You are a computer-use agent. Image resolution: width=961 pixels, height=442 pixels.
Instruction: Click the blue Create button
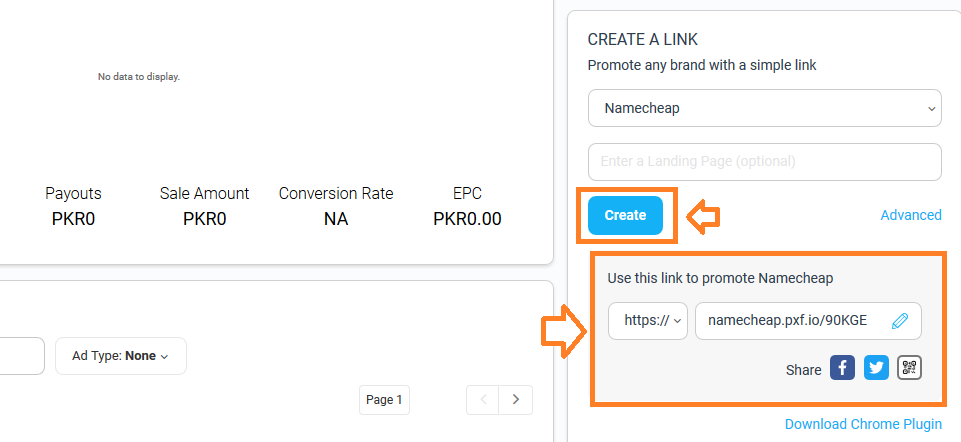coord(625,215)
